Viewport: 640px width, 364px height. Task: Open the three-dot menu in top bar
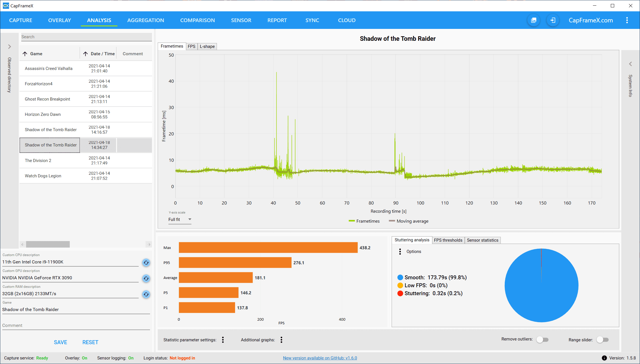click(627, 20)
